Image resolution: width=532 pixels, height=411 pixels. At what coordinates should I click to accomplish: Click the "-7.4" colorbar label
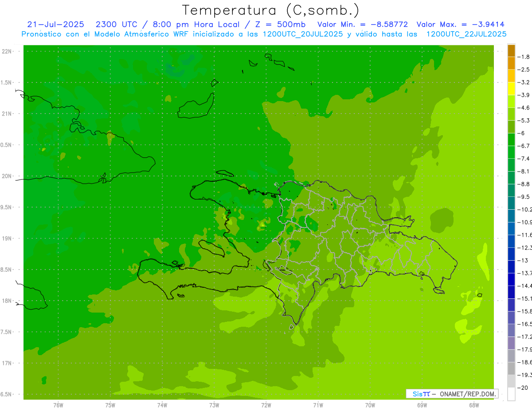tap(524, 158)
